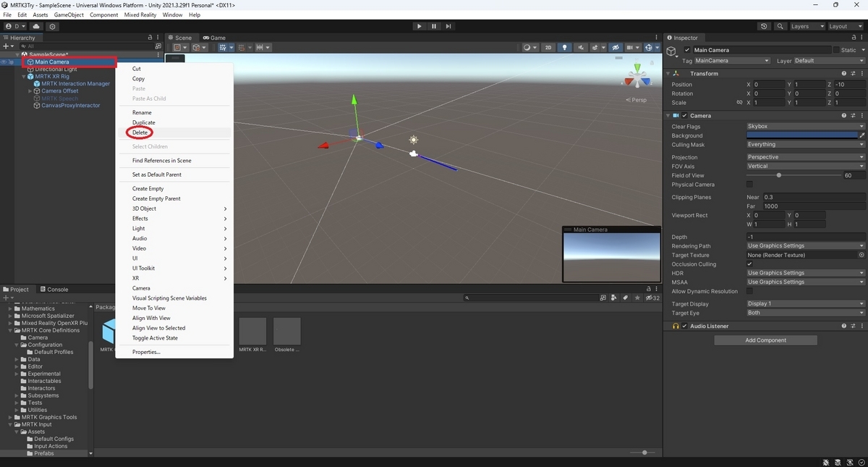Click the Pause button
868x467 pixels.
(x=434, y=26)
